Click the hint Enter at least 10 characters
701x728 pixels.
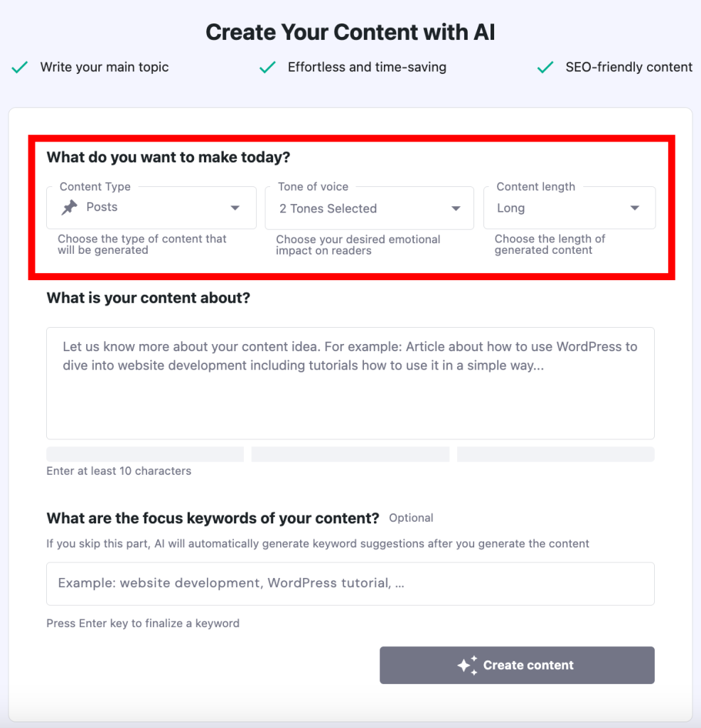click(x=119, y=471)
